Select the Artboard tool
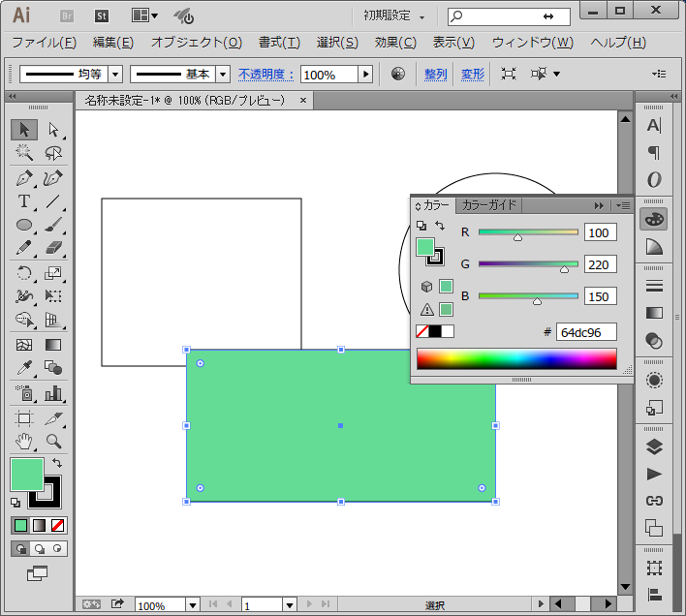The height and width of the screenshot is (616, 686). (x=24, y=418)
